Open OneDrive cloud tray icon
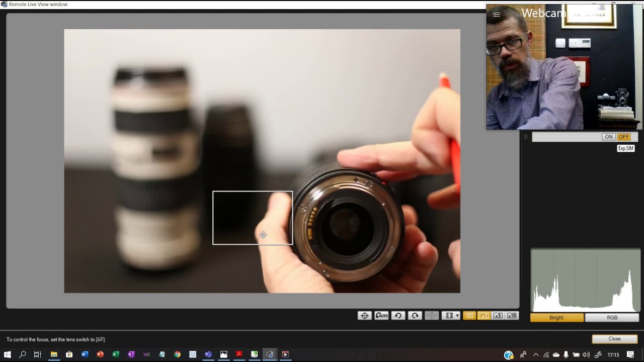Screen dimensions: 644x362 (x=556, y=355)
